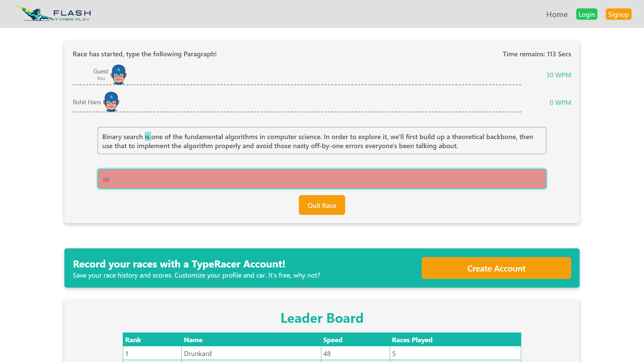Click the "30 WPM" speed value
This screenshot has width=644, height=362.
coord(558,75)
